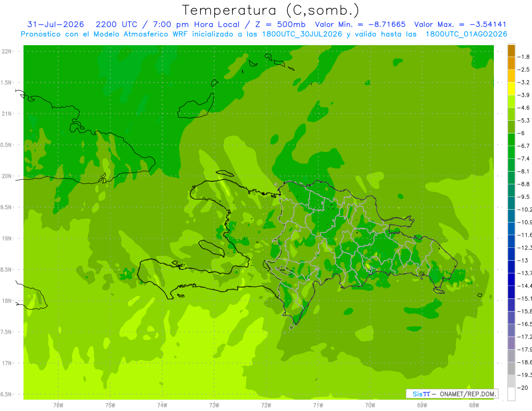Image resolution: width=532 pixels, height=411 pixels.
Task: Click colorbar value "-3.2"
Action: pos(524,82)
